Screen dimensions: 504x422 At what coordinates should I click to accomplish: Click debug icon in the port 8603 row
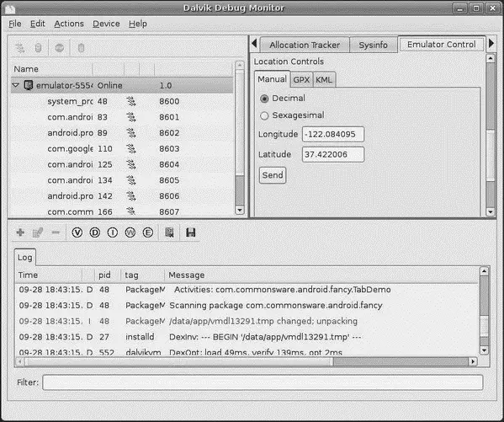pos(130,149)
